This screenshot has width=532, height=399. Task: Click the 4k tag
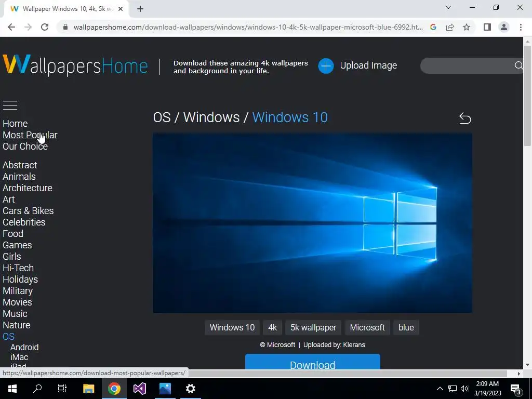272,327
